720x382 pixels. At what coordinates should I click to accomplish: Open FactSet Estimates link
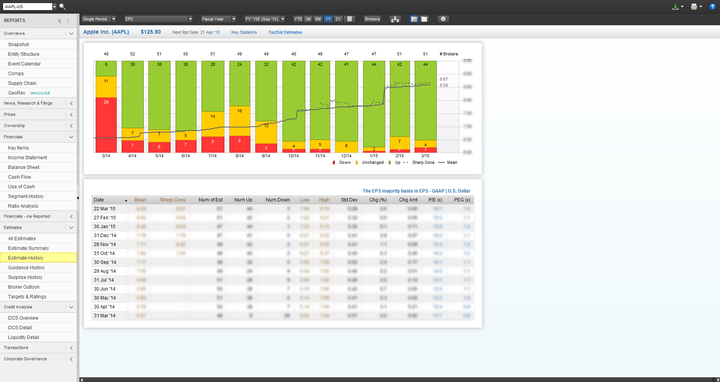coord(285,33)
